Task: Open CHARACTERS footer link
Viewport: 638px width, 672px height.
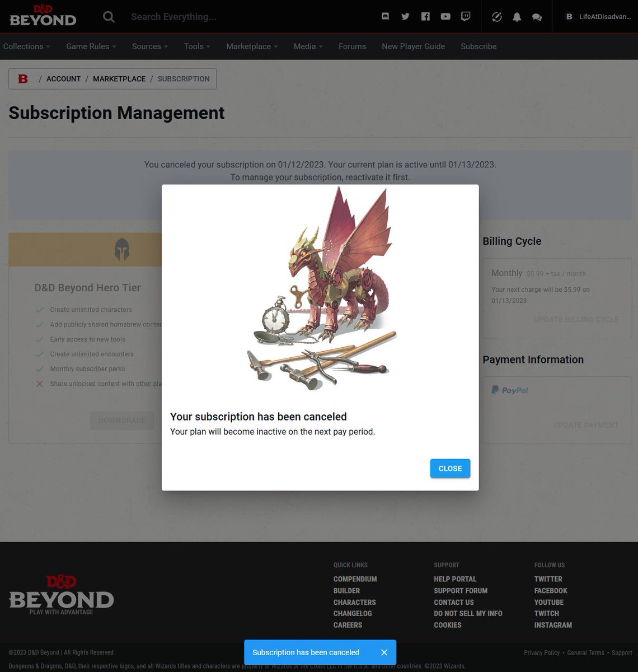Action: click(355, 602)
